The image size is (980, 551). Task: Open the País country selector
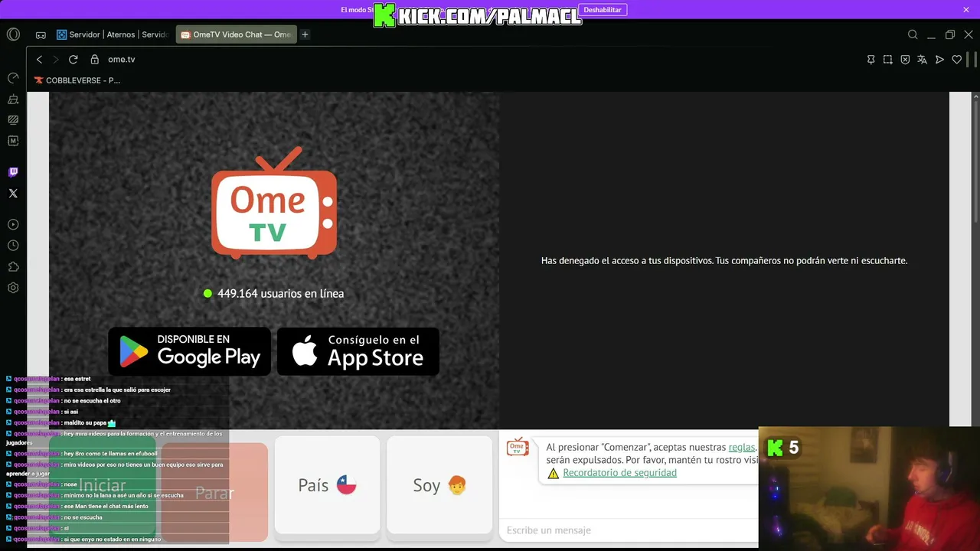(x=327, y=485)
